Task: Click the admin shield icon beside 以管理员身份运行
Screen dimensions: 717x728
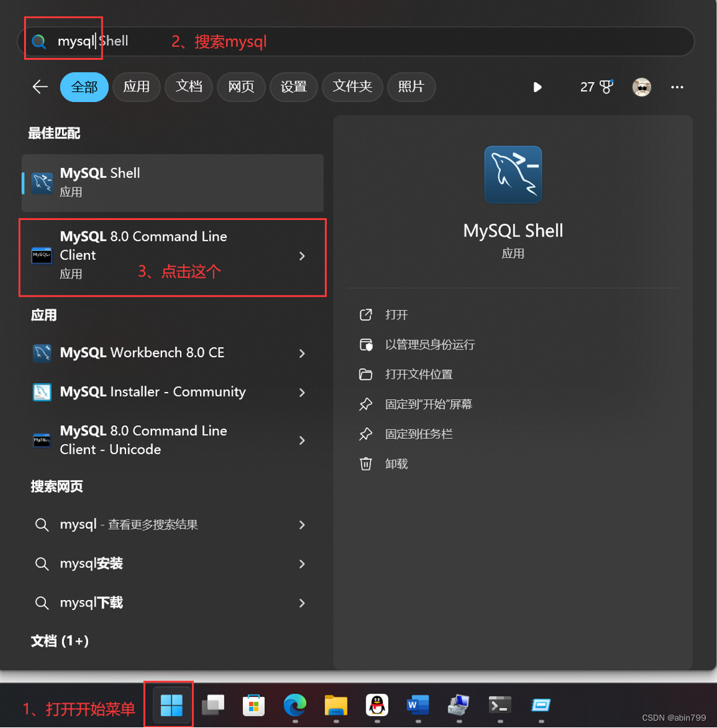Action: click(x=366, y=345)
